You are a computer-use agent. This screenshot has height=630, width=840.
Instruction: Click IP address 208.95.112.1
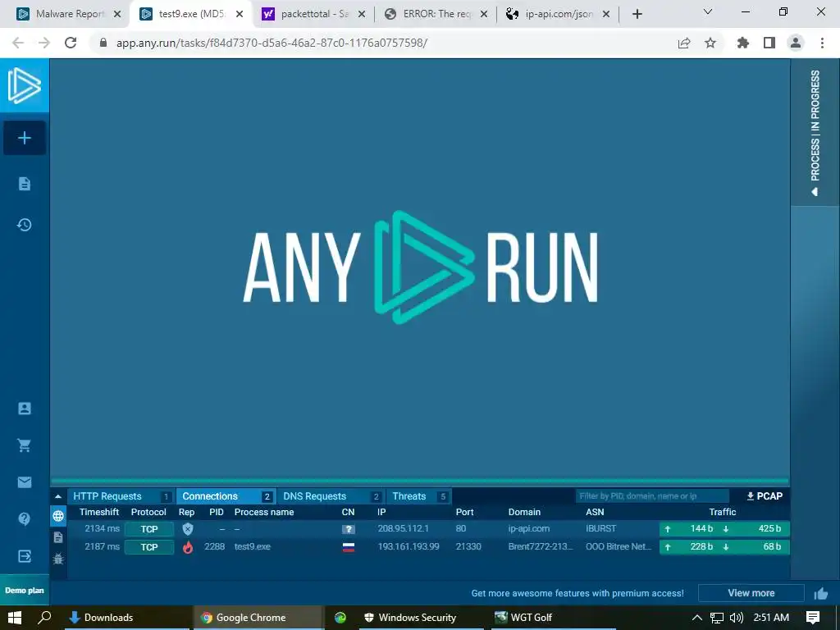(x=403, y=528)
